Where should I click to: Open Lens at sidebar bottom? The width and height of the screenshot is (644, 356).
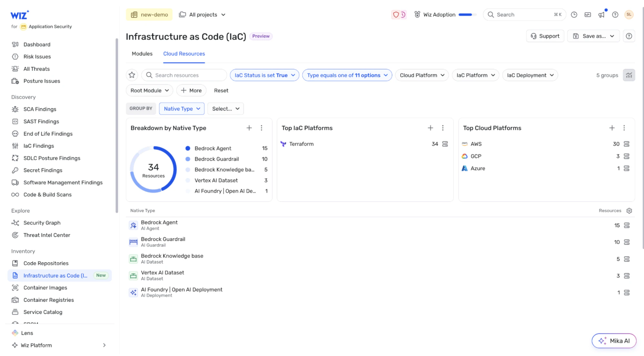point(27,333)
